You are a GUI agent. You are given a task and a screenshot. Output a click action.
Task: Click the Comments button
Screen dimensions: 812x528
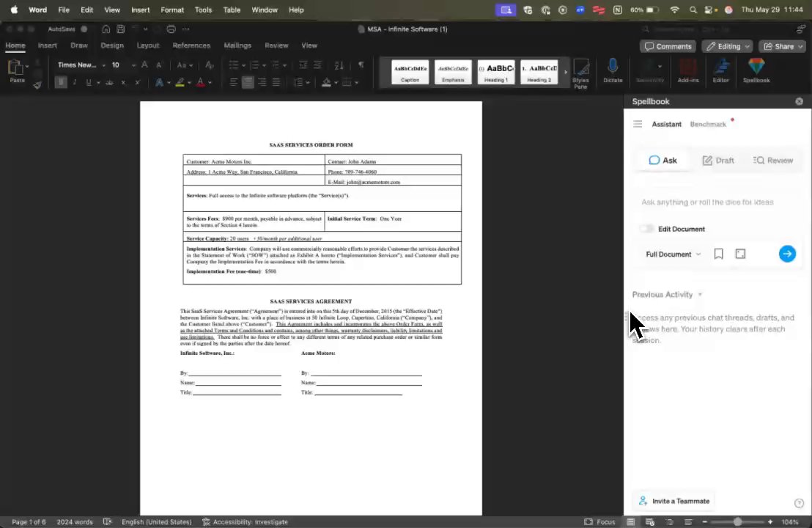coord(668,46)
